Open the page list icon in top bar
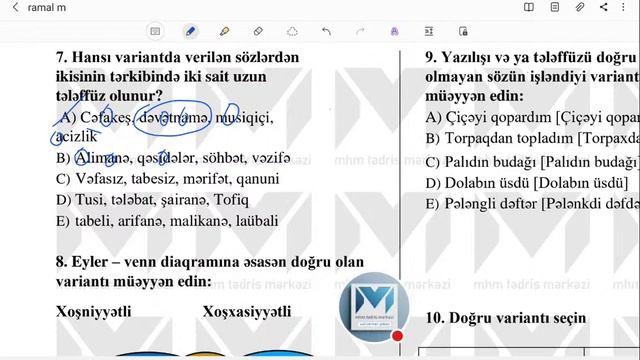Viewport: 640px width, 360px height. [554, 7]
